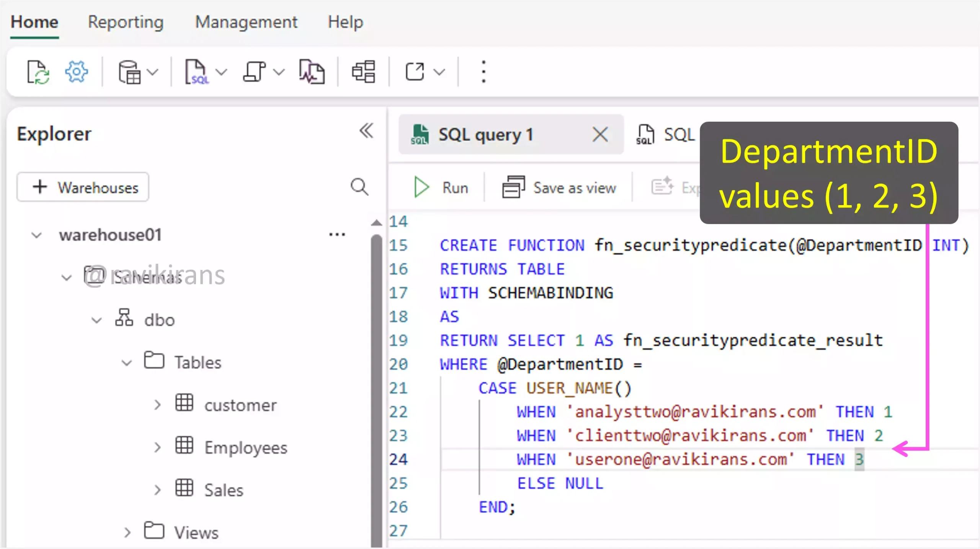980x549 pixels.
Task: Click the Sales table grid icon
Action: (184, 487)
